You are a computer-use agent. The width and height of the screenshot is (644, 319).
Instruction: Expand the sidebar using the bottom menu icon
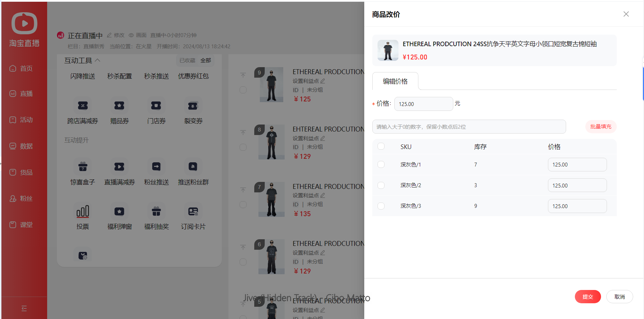[24, 308]
